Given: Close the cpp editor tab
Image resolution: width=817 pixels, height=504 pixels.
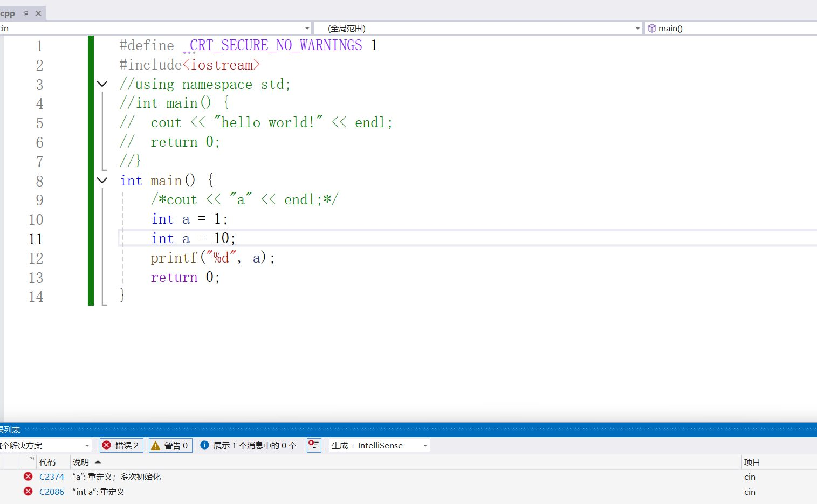Looking at the screenshot, I should (x=38, y=13).
